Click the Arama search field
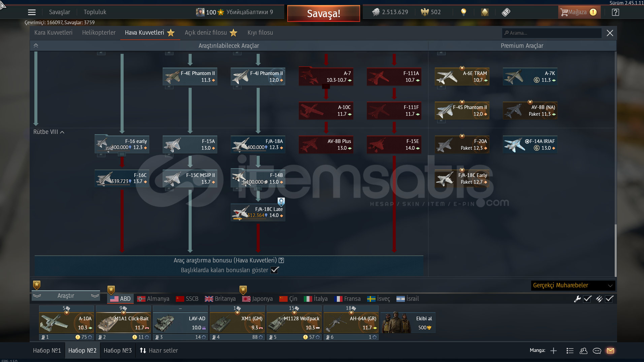Image resolution: width=644 pixels, height=362 pixels. [x=552, y=33]
